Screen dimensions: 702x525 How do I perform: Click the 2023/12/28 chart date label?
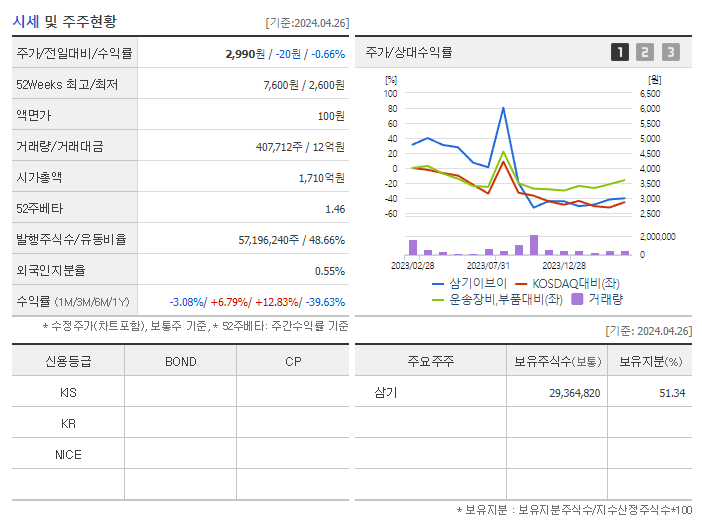(x=564, y=265)
